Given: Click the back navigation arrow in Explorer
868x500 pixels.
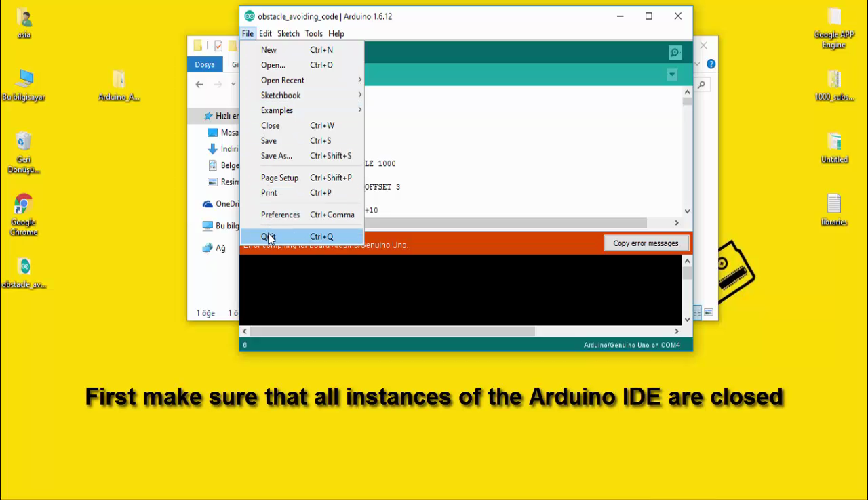Looking at the screenshot, I should click(199, 84).
